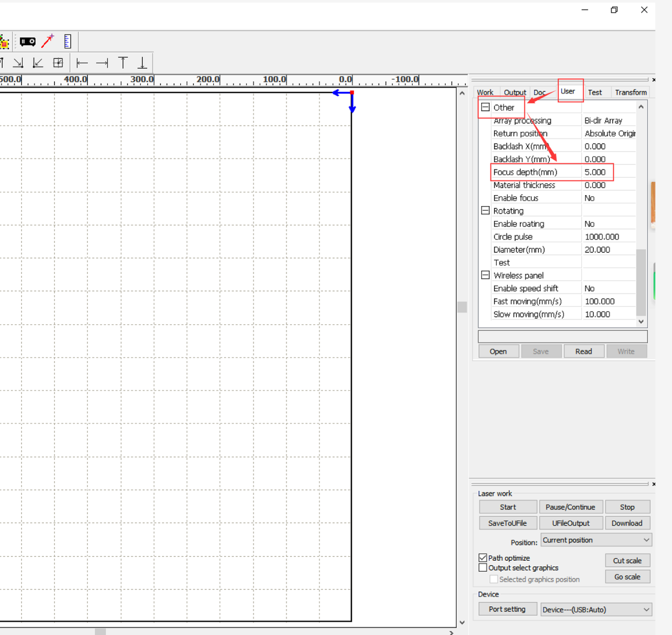The width and height of the screenshot is (672, 635).
Task: Collapse the Rotating section in tree
Action: [x=485, y=211]
